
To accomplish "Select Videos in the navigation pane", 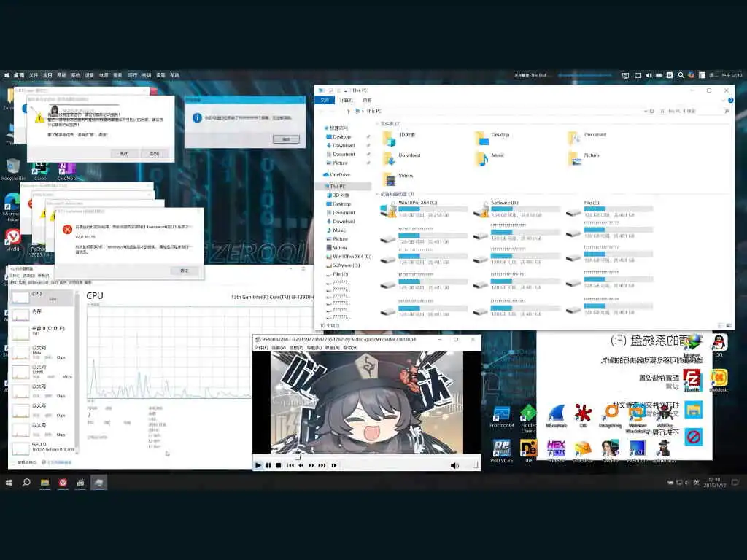I will (337, 248).
